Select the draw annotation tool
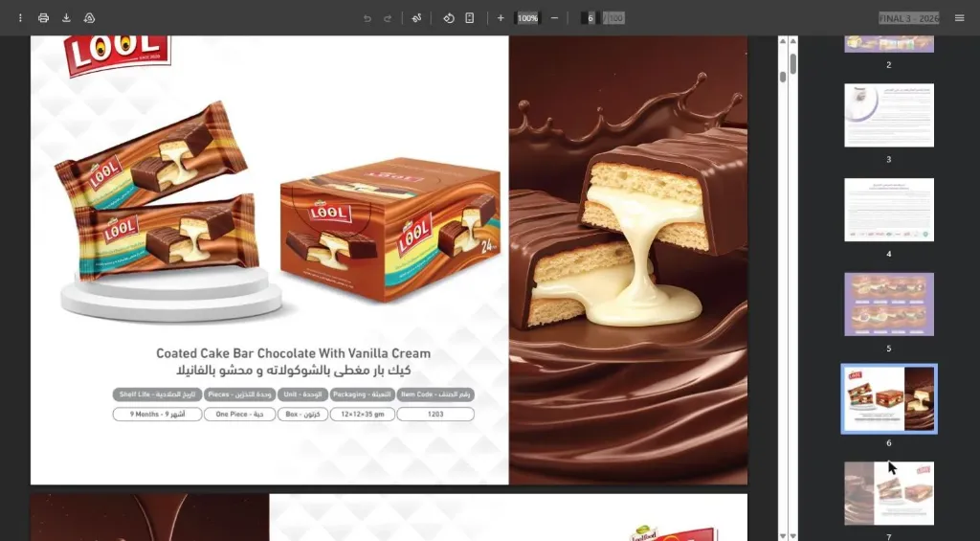This screenshot has width=980, height=541. (416, 18)
